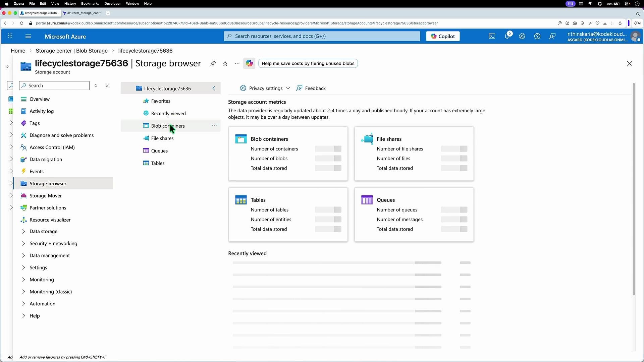Click the feedback icon in Azure header

click(552, 36)
